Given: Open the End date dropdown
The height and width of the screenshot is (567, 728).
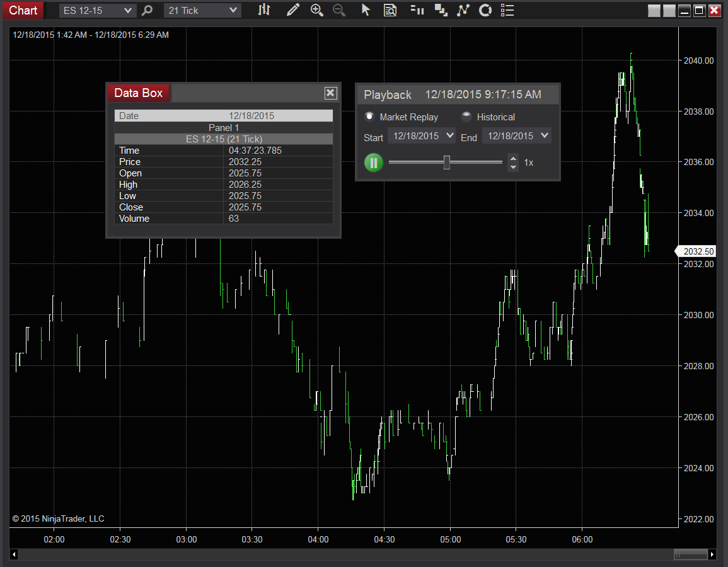Looking at the screenshot, I should click(517, 136).
